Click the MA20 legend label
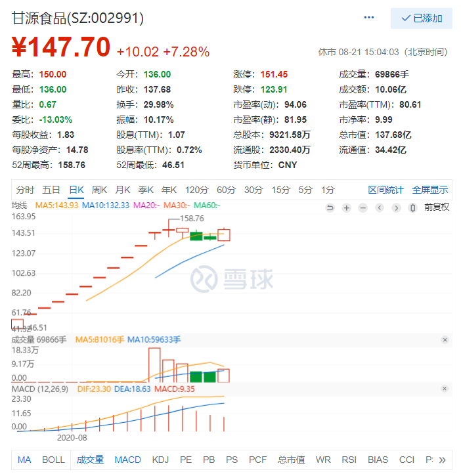This screenshot has height=476, width=461. 146,206
